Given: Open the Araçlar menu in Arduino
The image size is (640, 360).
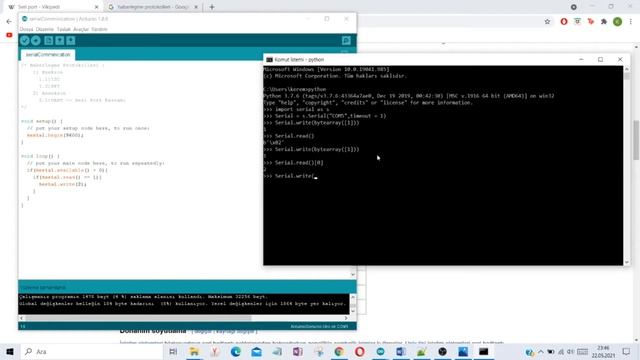Looking at the screenshot, I should 81,29.
